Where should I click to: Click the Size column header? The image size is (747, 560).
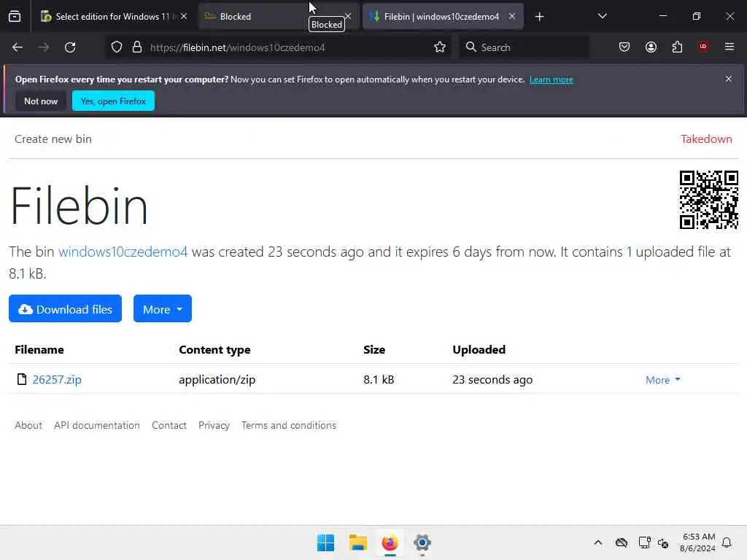374,349
